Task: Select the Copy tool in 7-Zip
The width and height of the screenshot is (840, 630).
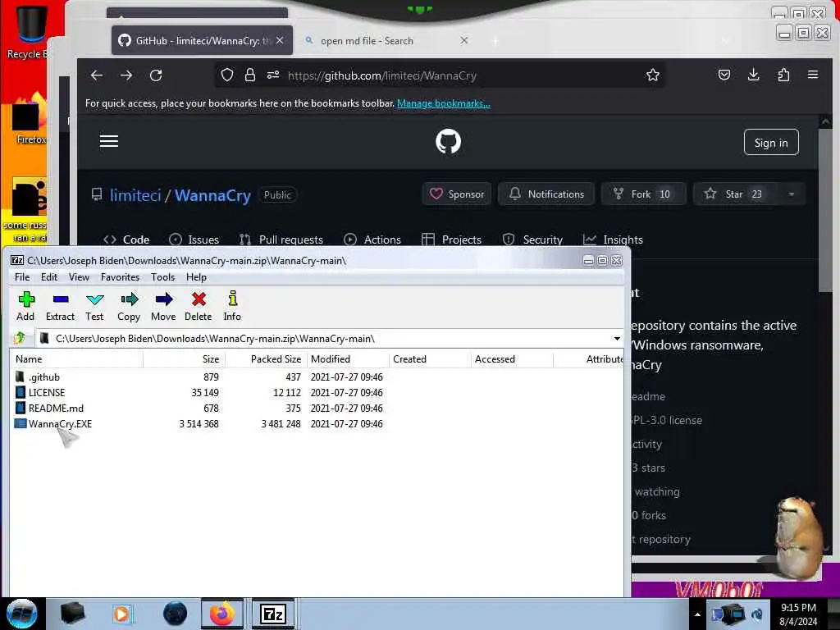Action: [129, 307]
